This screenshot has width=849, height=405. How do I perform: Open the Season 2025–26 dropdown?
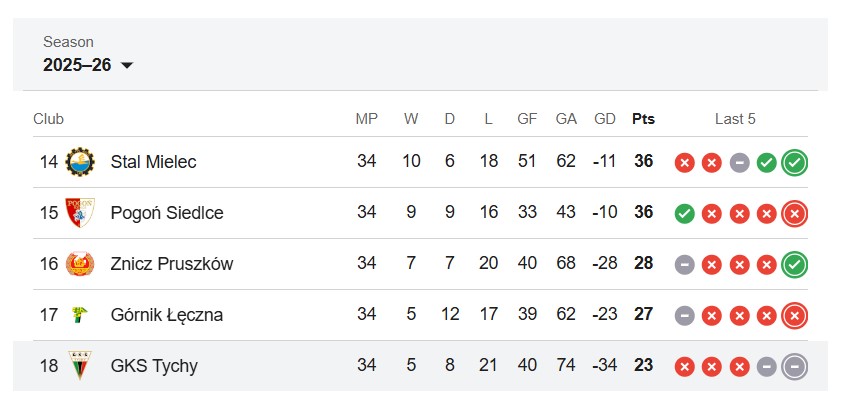[x=88, y=65]
